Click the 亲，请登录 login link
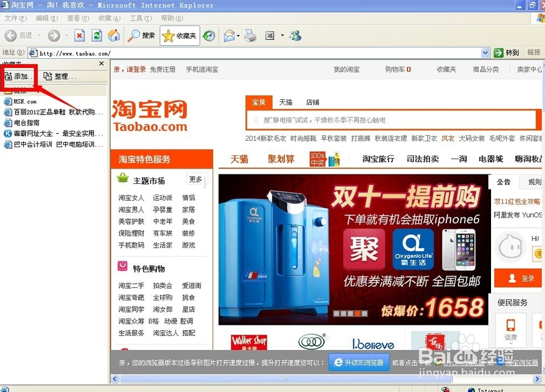The image size is (545, 392). point(130,69)
